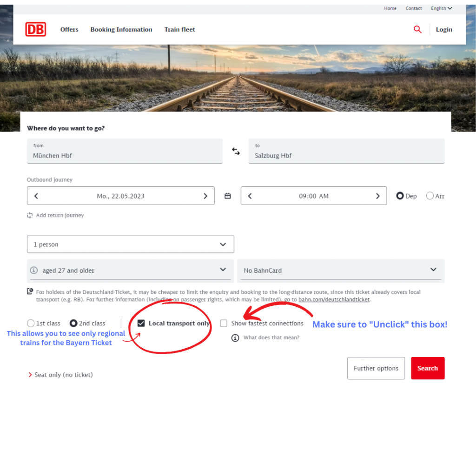The image size is (476, 476).
Task: Expand the 1 person dropdown
Action: pyautogui.click(x=130, y=244)
